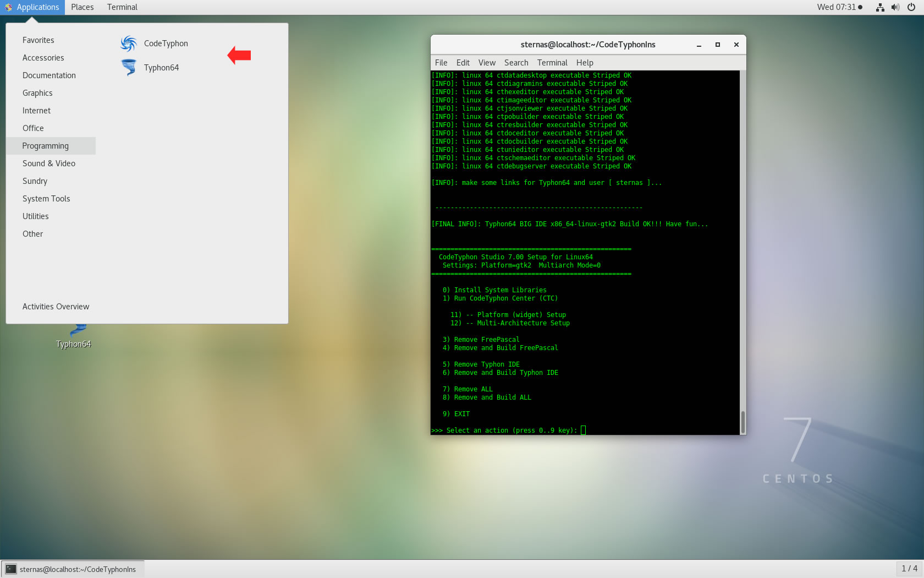Open the Places menu
This screenshot has height=578, width=924.
point(82,7)
